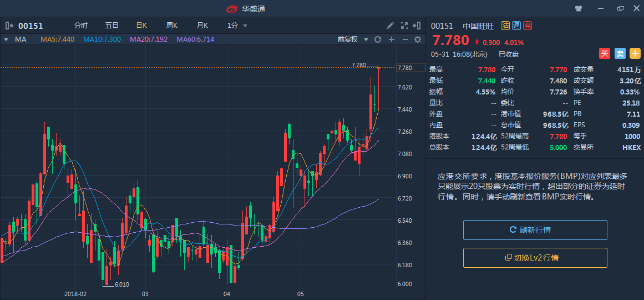Click 总市值 968.5亿 value
The height and width of the screenshot is (300, 644).
(x=556, y=125)
